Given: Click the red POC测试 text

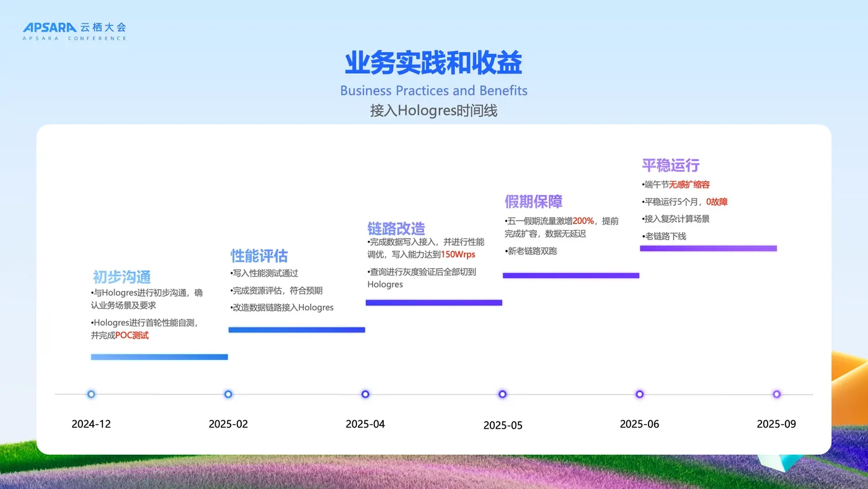Looking at the screenshot, I should pos(132,335).
